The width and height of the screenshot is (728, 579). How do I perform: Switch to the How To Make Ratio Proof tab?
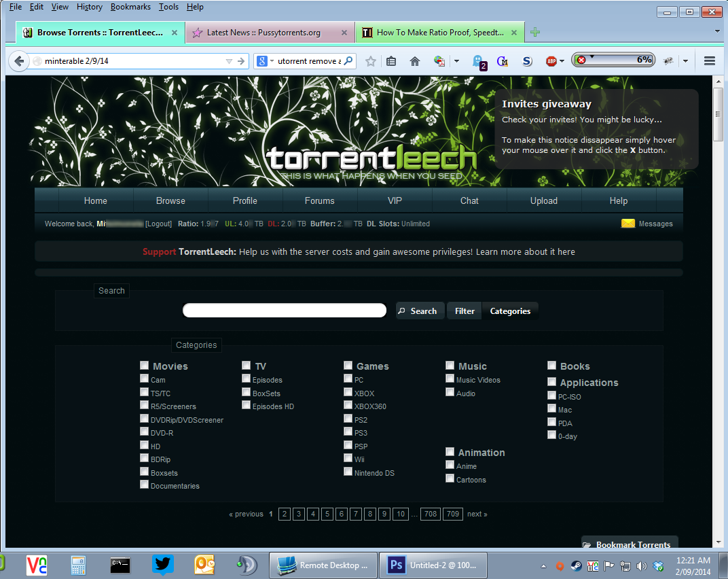tap(440, 32)
